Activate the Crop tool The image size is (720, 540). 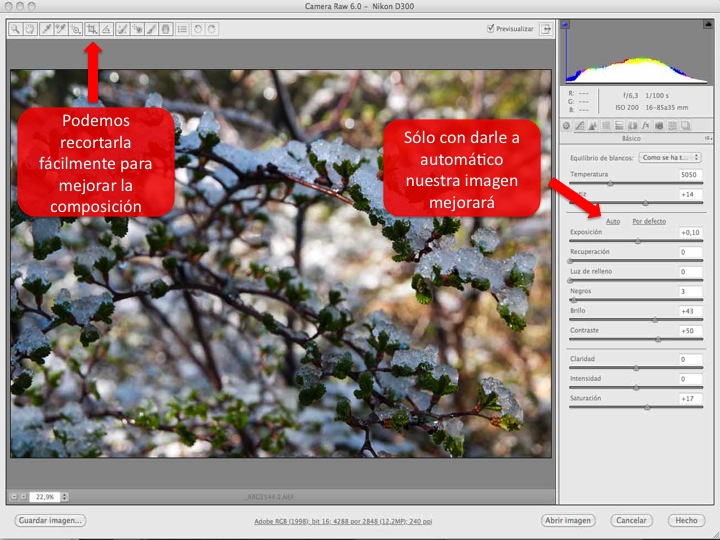(x=91, y=30)
